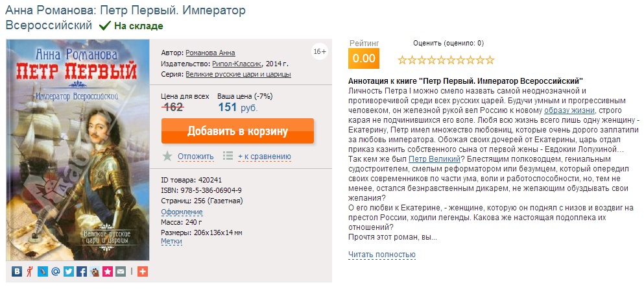Open publisher link Рипол-Классик
The image size is (644, 289).
237,64
